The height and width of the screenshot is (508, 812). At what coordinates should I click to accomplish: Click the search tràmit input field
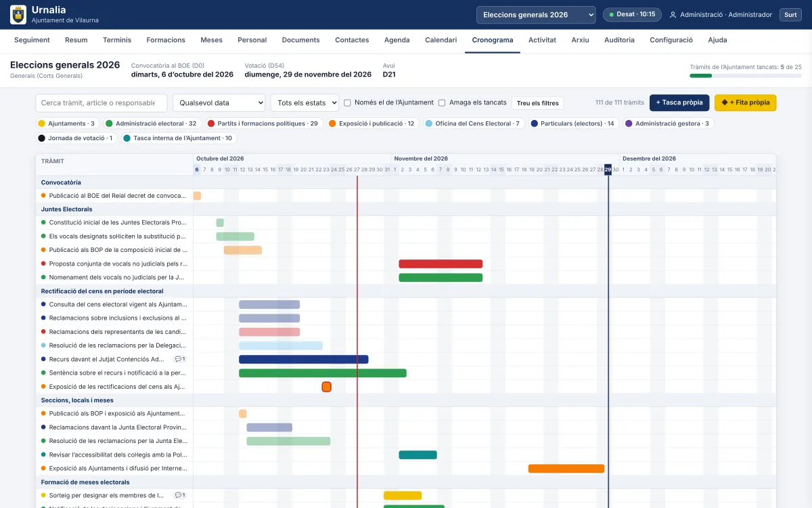[101, 103]
